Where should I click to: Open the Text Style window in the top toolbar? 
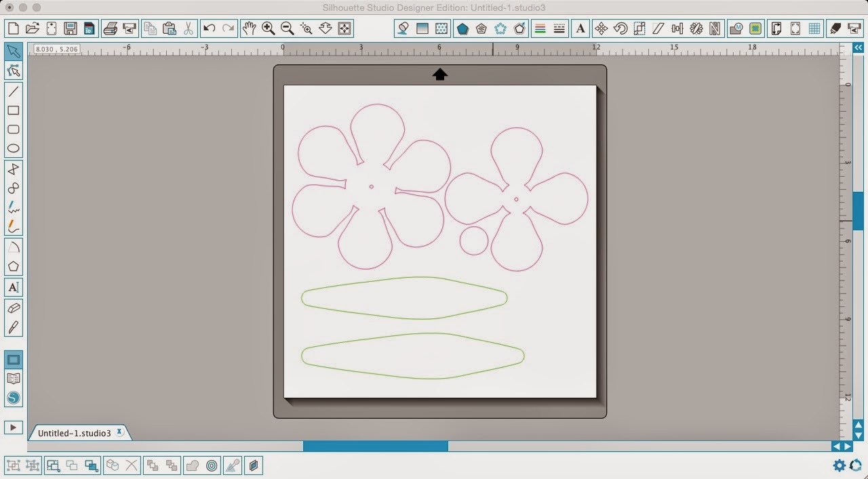tap(580, 28)
